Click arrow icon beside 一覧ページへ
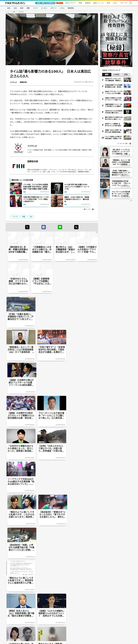 coord(93,209)
